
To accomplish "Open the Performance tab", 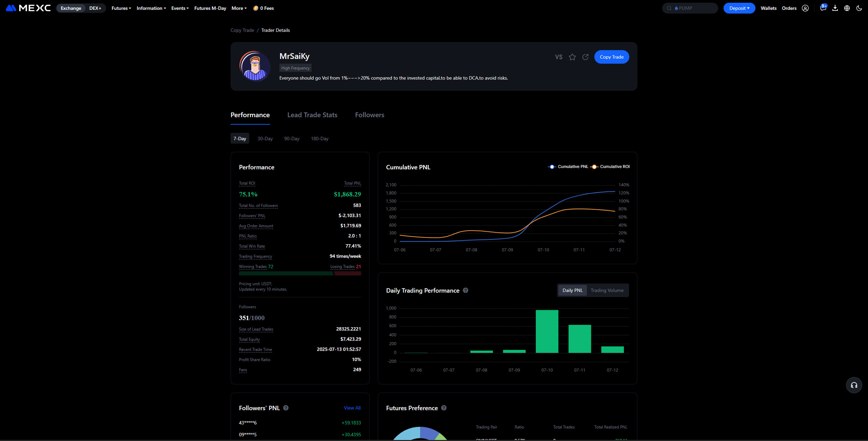I will tap(250, 115).
